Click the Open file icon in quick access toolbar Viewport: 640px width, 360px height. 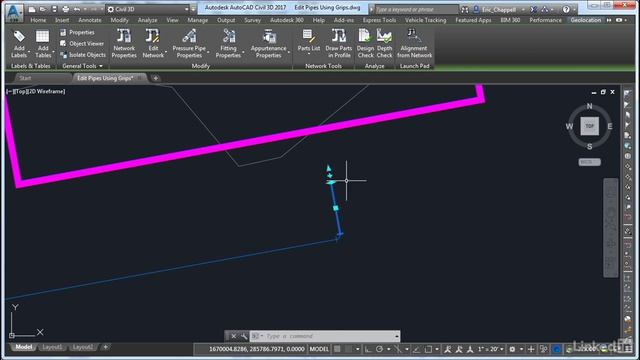pos(43,9)
